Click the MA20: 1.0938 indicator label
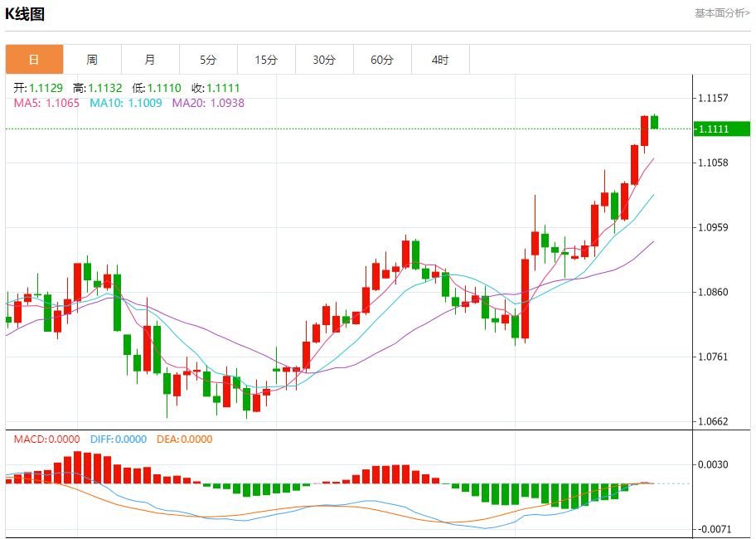 pos(208,103)
